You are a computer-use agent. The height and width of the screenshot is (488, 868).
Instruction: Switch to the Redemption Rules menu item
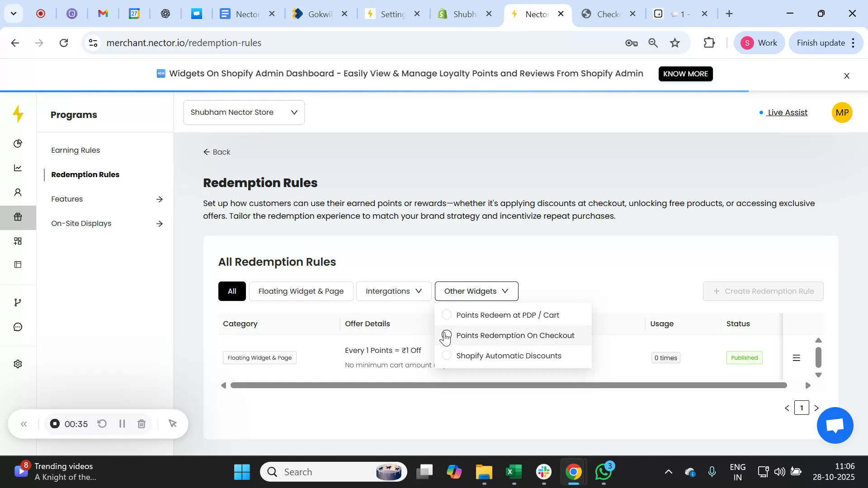click(x=85, y=174)
